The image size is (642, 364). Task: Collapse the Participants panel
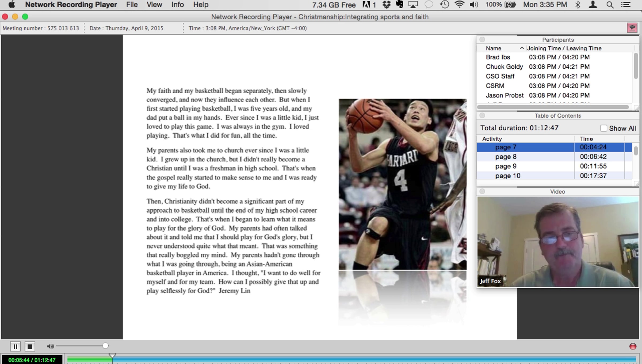(482, 40)
